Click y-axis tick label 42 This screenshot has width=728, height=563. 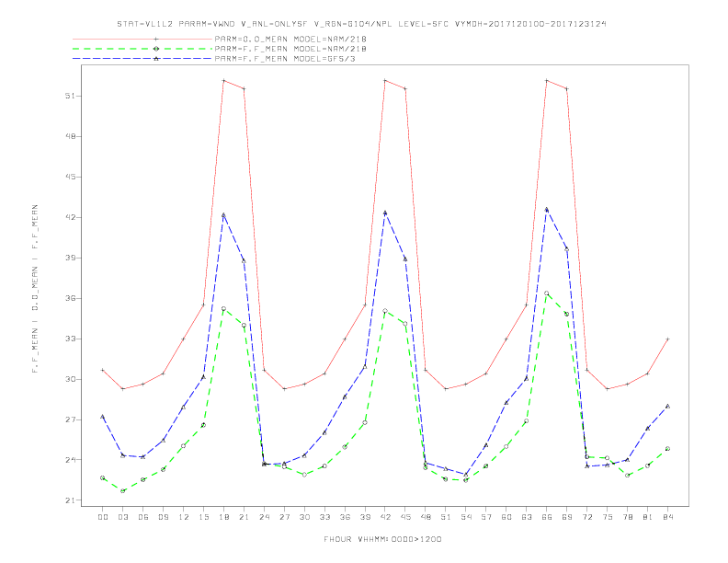coord(70,217)
